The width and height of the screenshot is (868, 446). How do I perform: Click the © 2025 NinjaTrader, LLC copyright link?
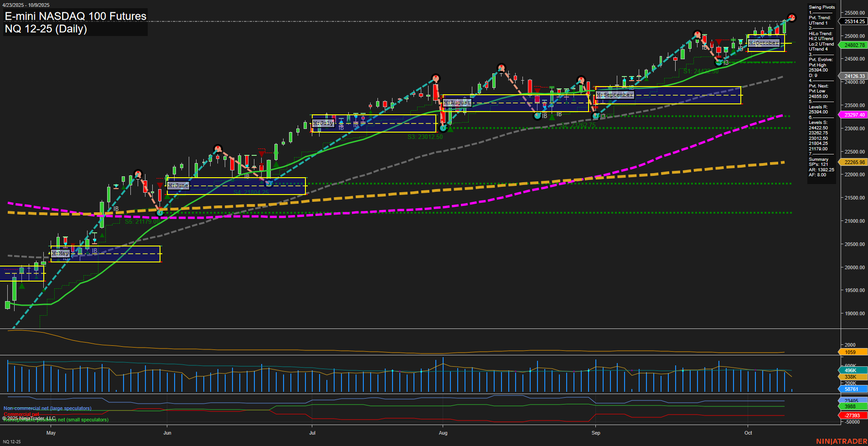pyautogui.click(x=29, y=418)
